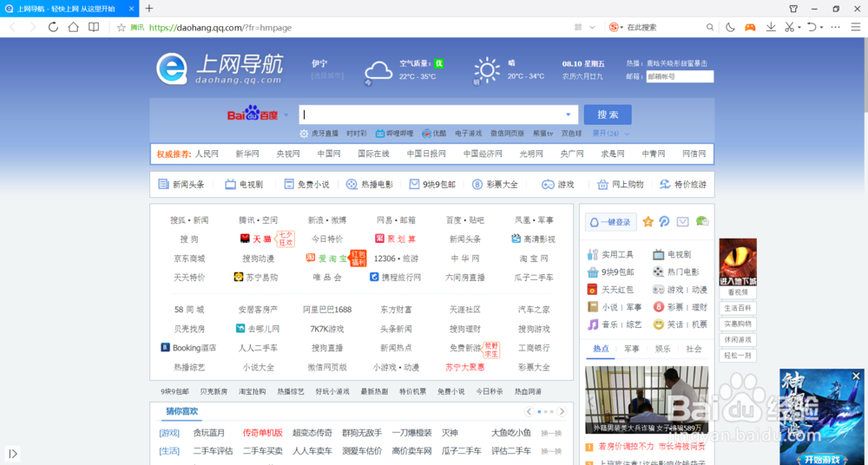Viewport: 868px width, 465px height.
Task: Open the 特价旅游 category
Action: point(683,184)
